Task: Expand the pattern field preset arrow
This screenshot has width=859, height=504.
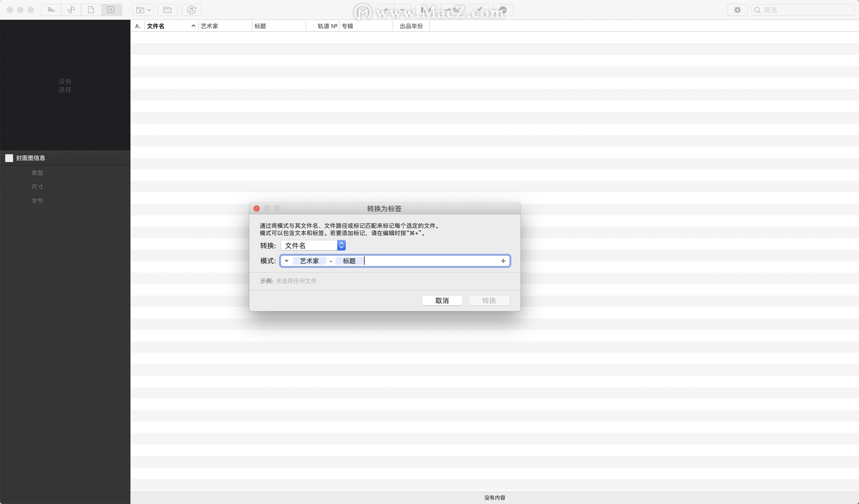Action: pos(287,261)
